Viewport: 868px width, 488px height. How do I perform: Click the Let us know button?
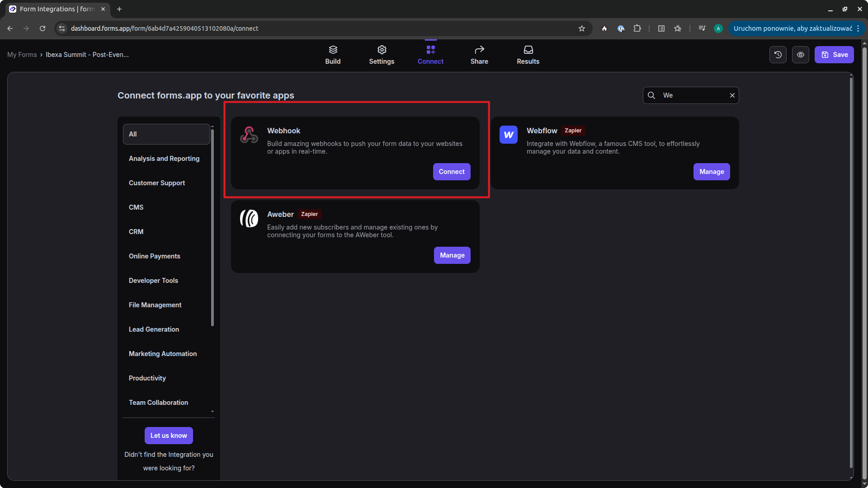pyautogui.click(x=169, y=436)
